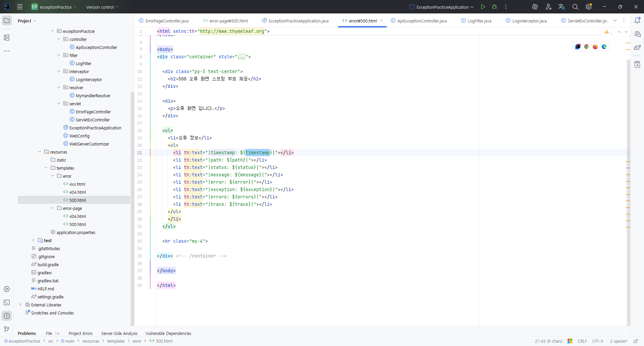Open the Version control dropdown
Image resolution: width=644 pixels, height=346 pixels.
tap(102, 7)
